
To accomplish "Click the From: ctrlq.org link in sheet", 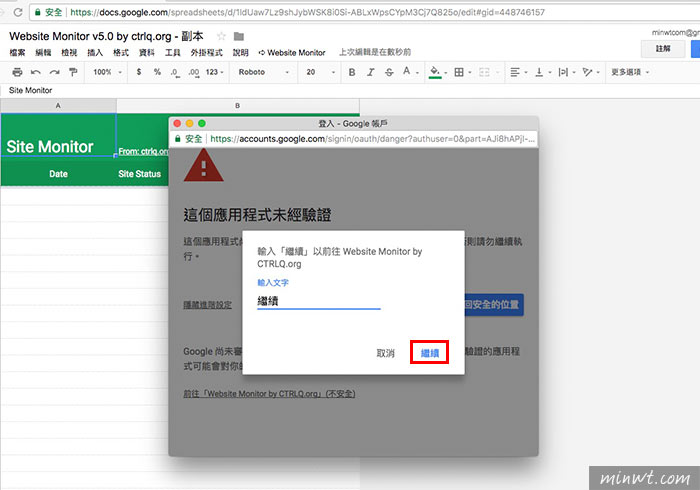I will point(143,151).
